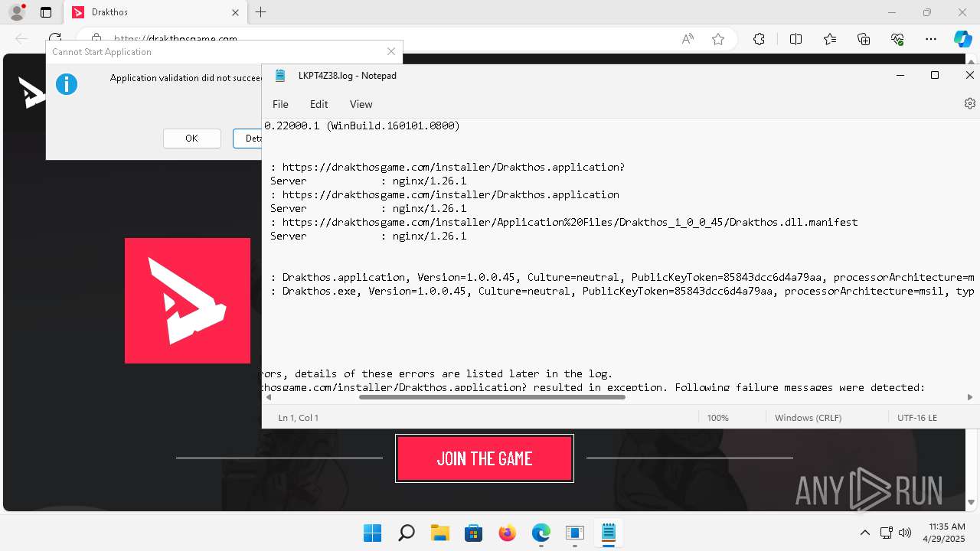Click Ln 1, Col 1 status text
This screenshot has width=980, height=551.
point(298,418)
